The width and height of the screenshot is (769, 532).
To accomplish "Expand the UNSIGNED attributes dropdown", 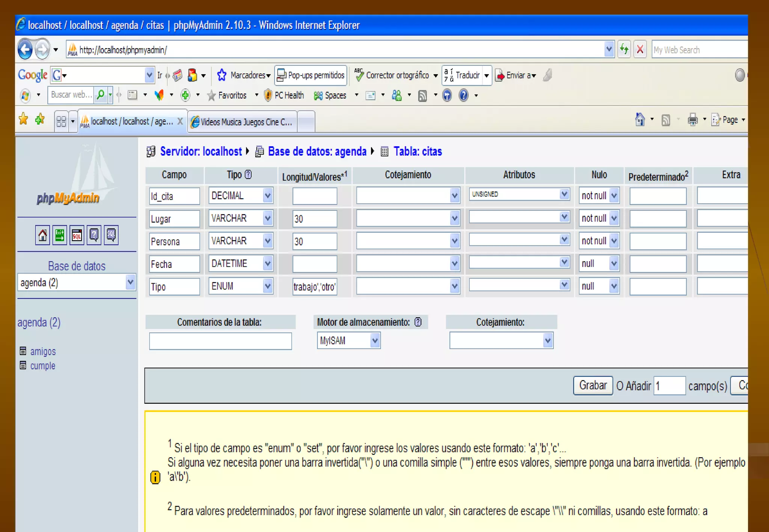I will [564, 194].
